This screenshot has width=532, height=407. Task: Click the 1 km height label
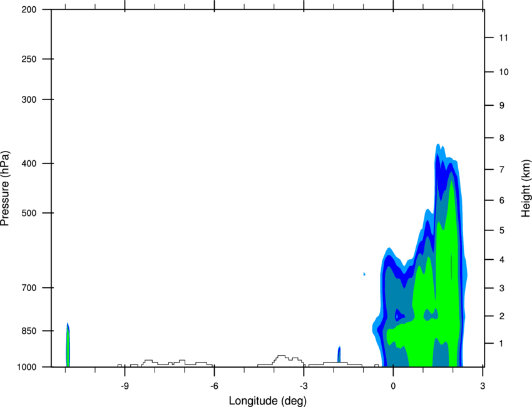pyautogui.click(x=501, y=344)
